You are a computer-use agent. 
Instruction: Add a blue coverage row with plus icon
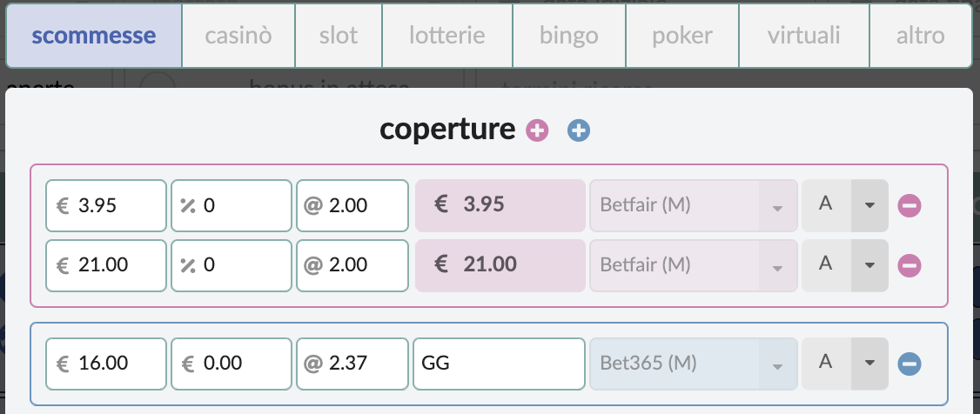coord(579,130)
